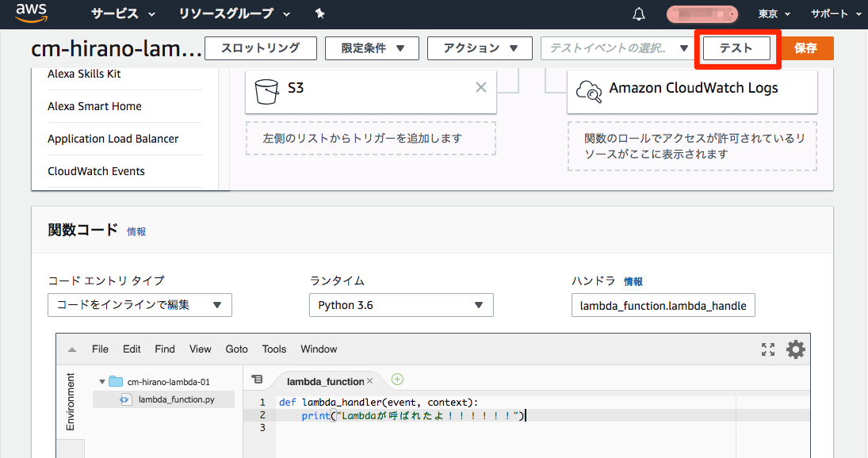Open the 東京 region selector
Image resolution: width=868 pixels, height=458 pixels.
coord(774,13)
